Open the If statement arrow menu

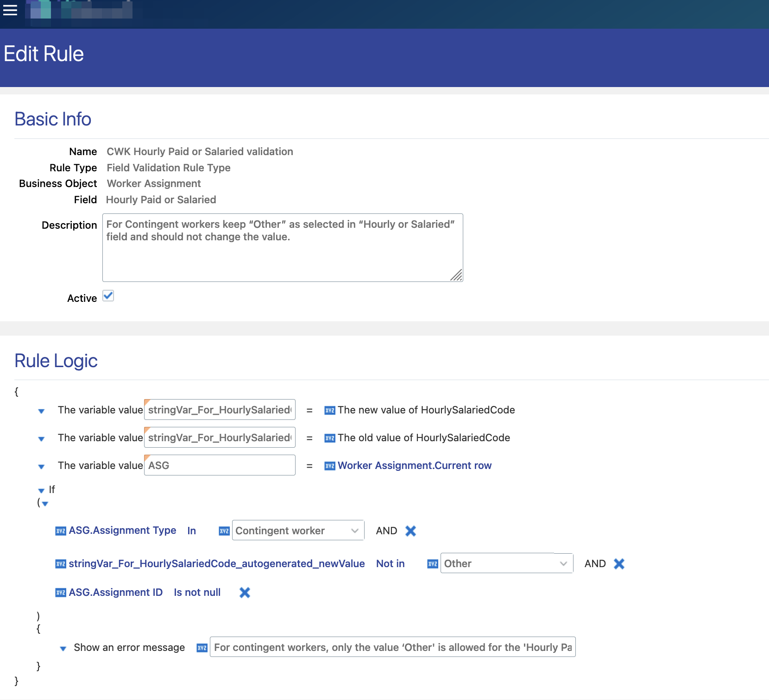coord(41,491)
